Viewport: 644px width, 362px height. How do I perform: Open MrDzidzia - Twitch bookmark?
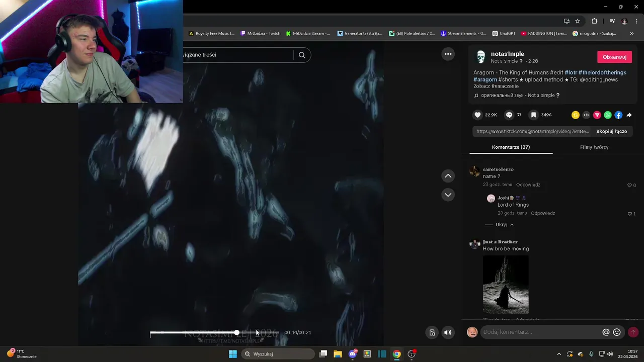[261, 34]
